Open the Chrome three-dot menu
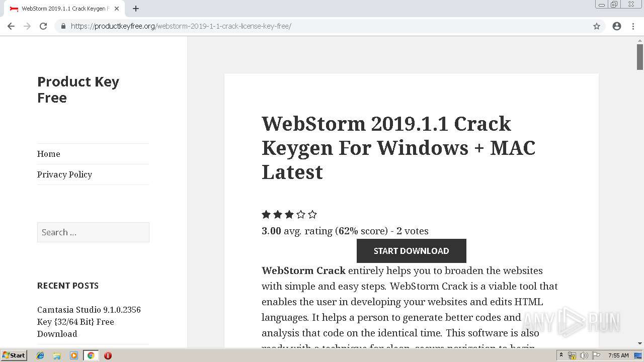The height and width of the screenshot is (362, 644). (633, 26)
